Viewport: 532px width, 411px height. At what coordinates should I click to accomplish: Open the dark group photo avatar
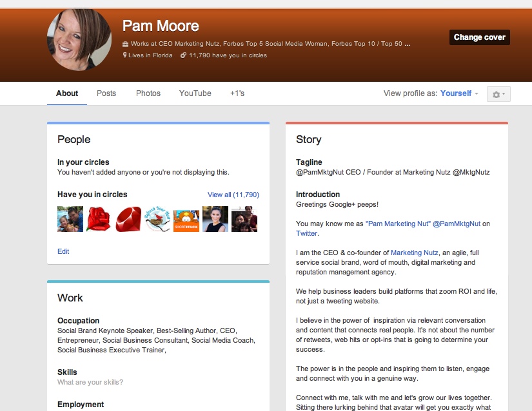(244, 219)
